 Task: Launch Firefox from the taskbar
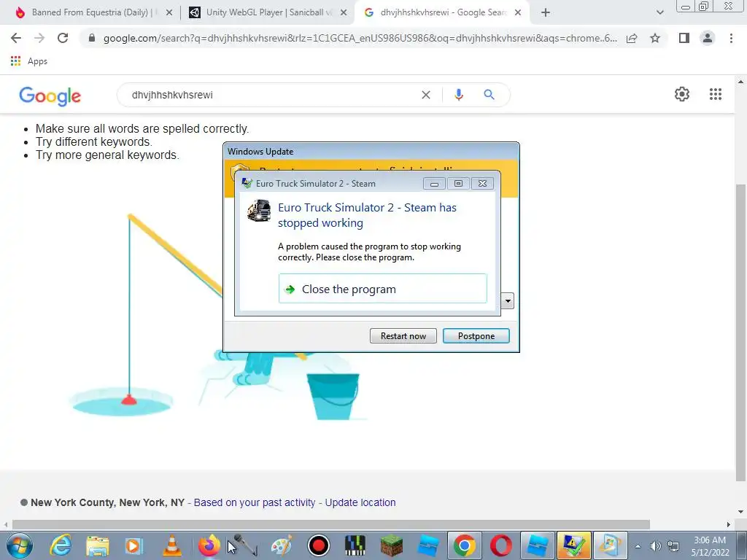coord(209,545)
